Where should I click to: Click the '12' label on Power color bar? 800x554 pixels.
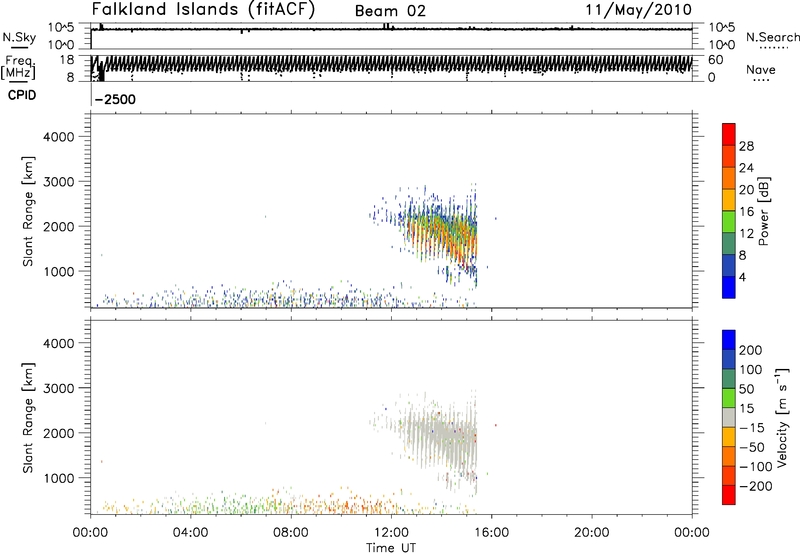[746, 234]
